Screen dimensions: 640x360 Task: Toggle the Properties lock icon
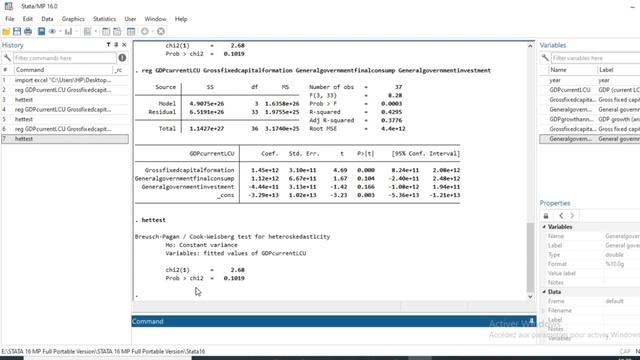point(546,216)
